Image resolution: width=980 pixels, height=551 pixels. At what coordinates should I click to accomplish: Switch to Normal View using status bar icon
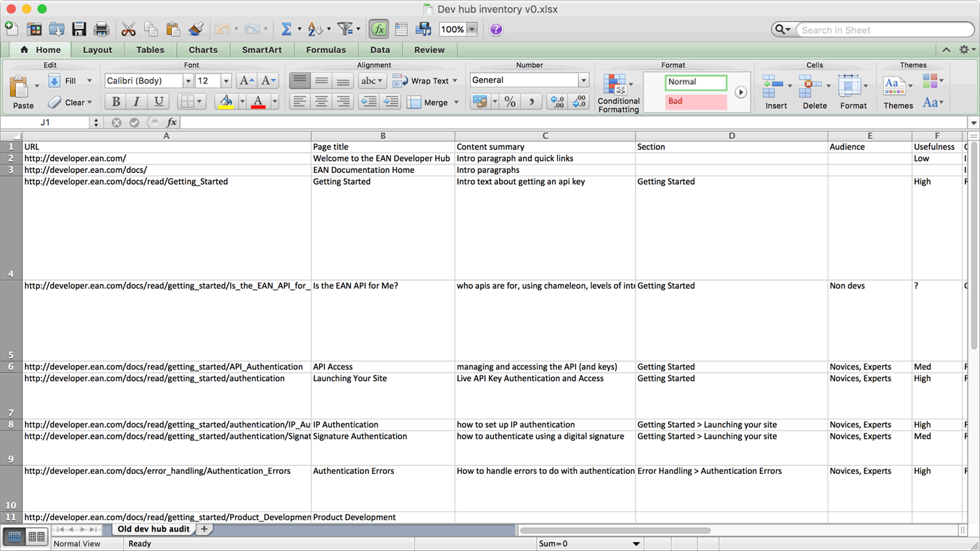[x=14, y=537]
